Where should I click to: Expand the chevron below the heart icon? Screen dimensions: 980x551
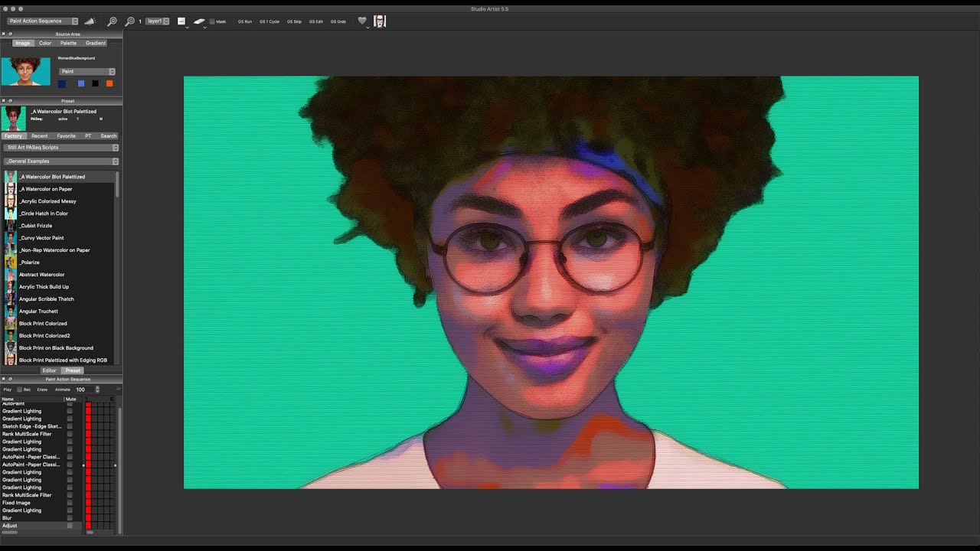(x=367, y=28)
